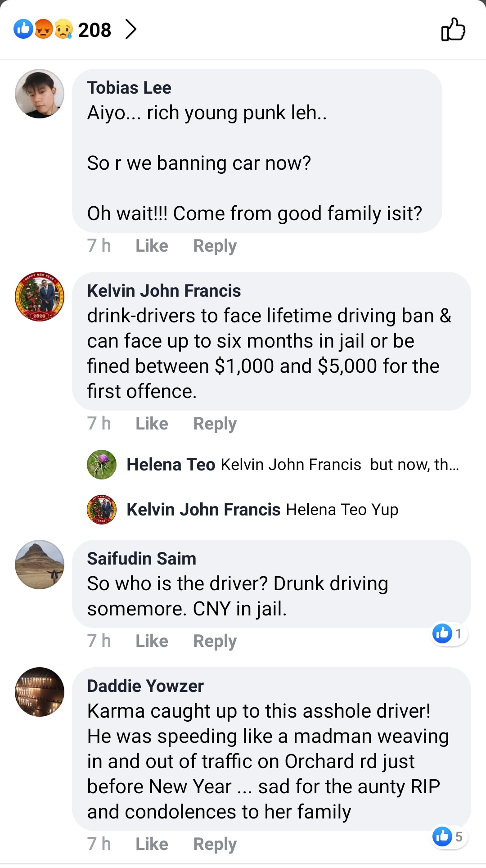View Saifudin Saim's profile picture
This screenshot has width=486, height=868.
click(40, 565)
